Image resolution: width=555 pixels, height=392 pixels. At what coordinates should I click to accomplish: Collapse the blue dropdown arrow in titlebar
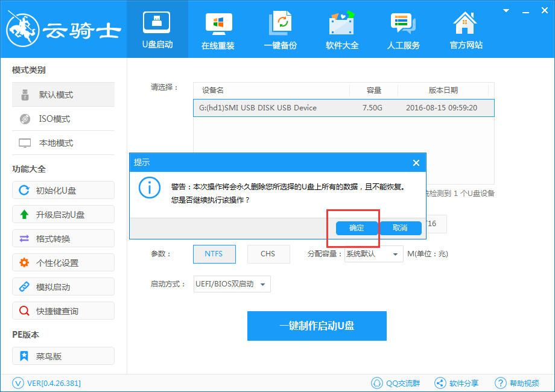pos(506,10)
